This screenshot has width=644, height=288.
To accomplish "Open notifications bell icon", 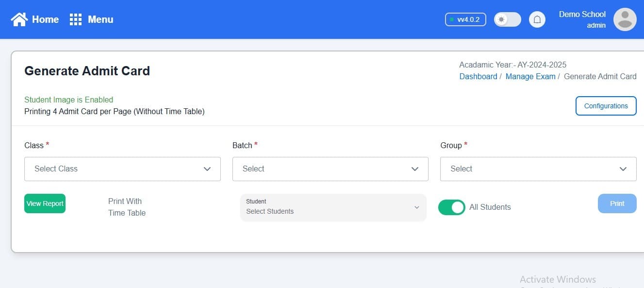I will click(x=537, y=19).
